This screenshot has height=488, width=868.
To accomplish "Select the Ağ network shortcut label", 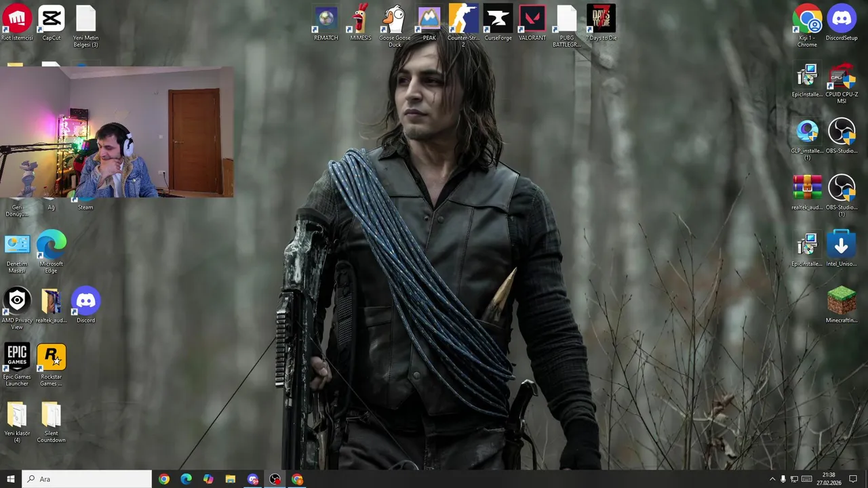I will point(51,207).
